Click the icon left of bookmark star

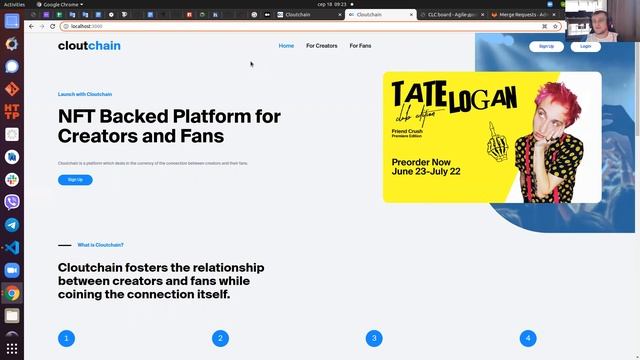544,26
